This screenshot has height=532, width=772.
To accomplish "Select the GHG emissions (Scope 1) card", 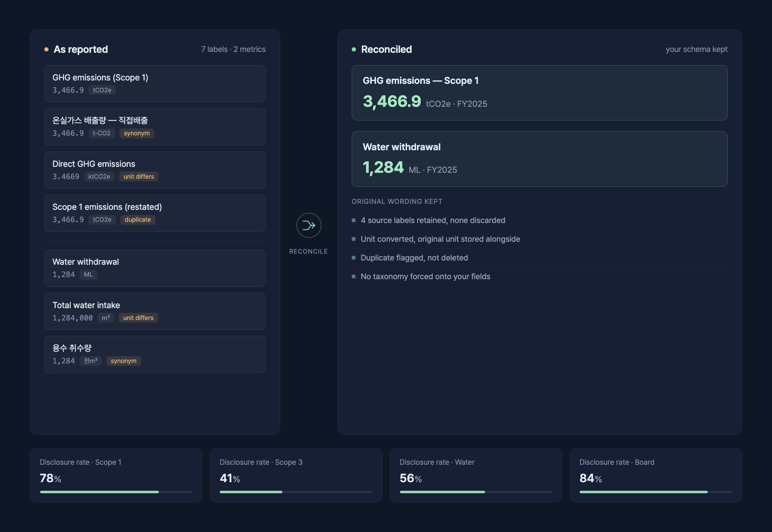I will pos(155,83).
